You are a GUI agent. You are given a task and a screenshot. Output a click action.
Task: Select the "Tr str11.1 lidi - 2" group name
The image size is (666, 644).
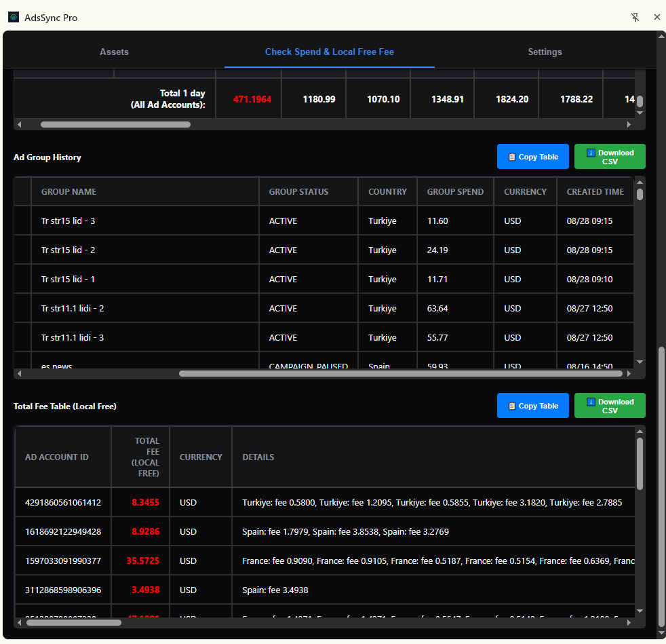pyautogui.click(x=73, y=309)
